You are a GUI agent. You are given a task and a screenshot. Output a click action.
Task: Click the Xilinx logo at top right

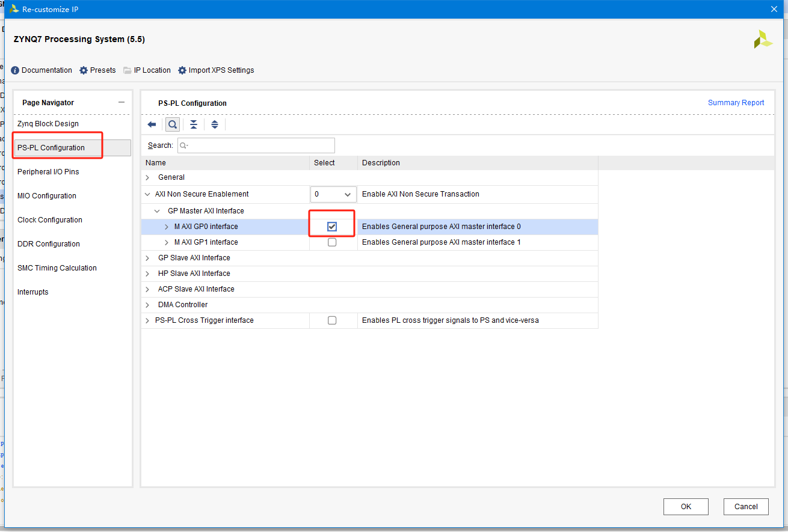coord(763,40)
